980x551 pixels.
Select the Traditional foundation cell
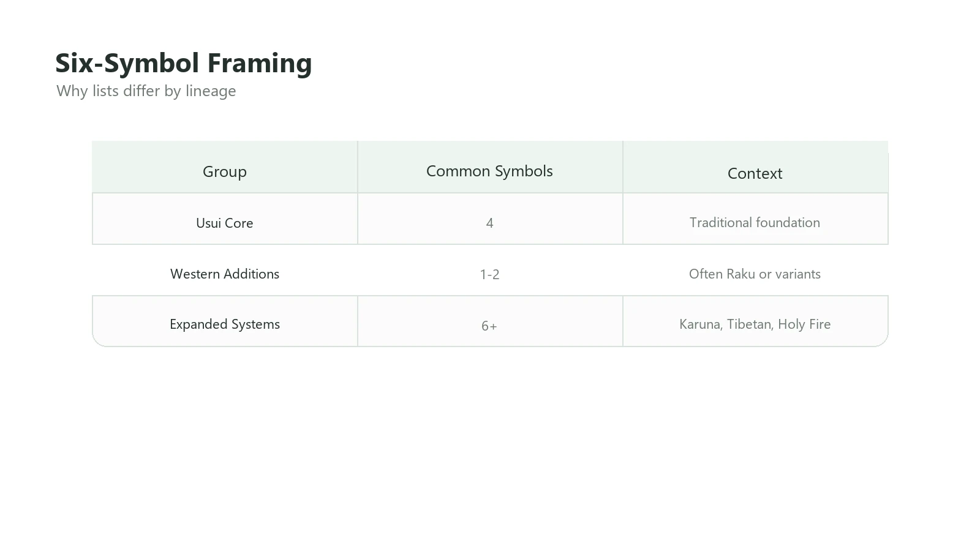click(x=755, y=219)
